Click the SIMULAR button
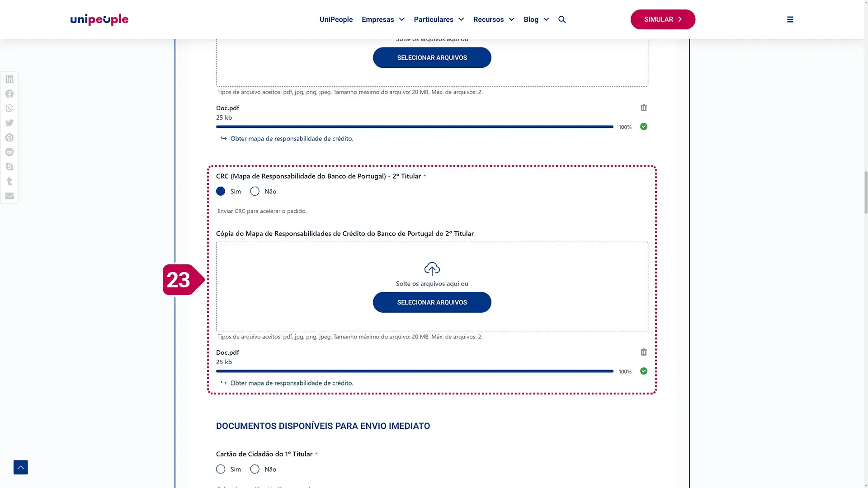 [x=663, y=19]
